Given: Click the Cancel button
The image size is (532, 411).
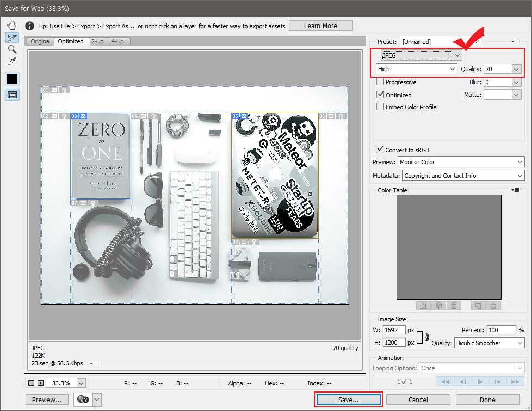Looking at the screenshot, I should [x=418, y=400].
